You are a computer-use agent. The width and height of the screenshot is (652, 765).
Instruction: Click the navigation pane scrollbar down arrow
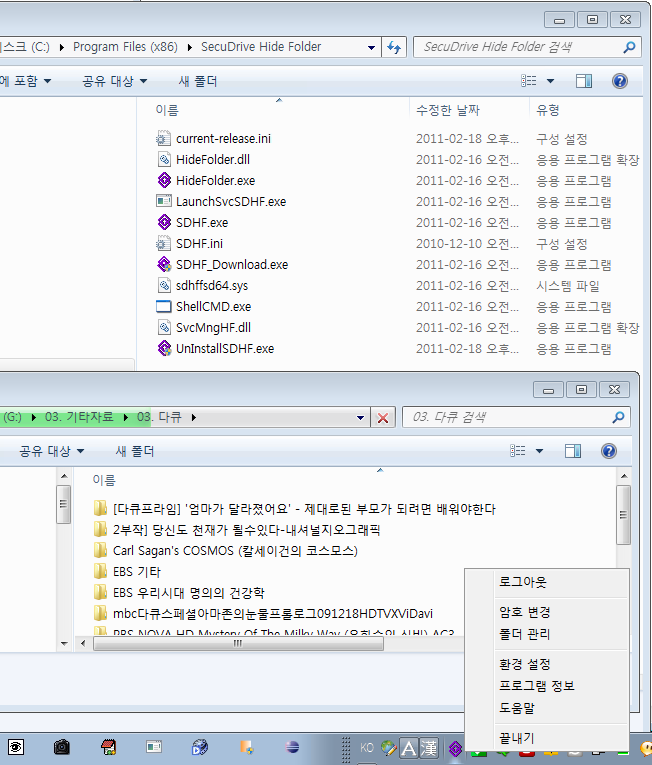[64, 644]
